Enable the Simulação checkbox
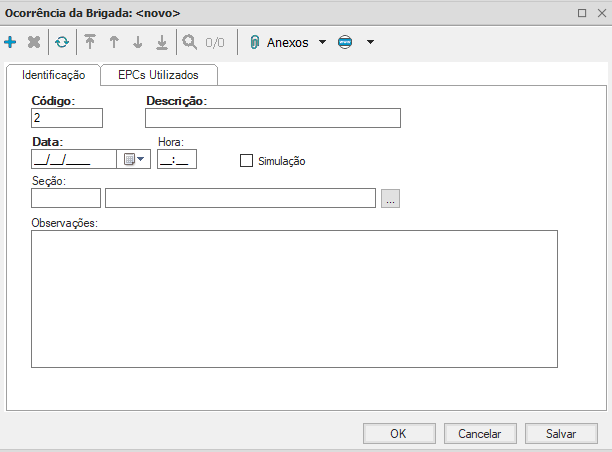 [x=247, y=161]
